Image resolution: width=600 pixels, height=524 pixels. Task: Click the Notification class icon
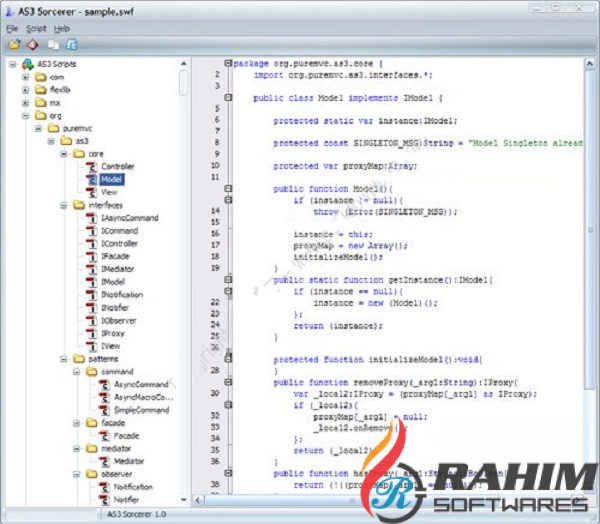(x=104, y=487)
